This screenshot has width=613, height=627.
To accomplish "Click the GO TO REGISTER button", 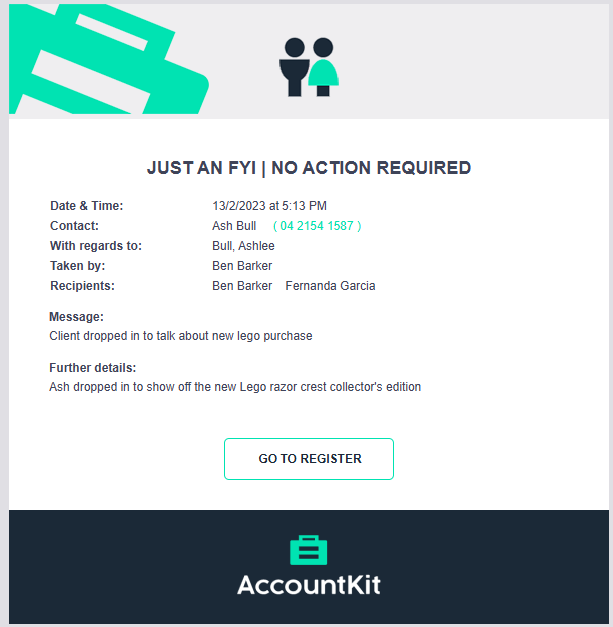I will (x=309, y=459).
